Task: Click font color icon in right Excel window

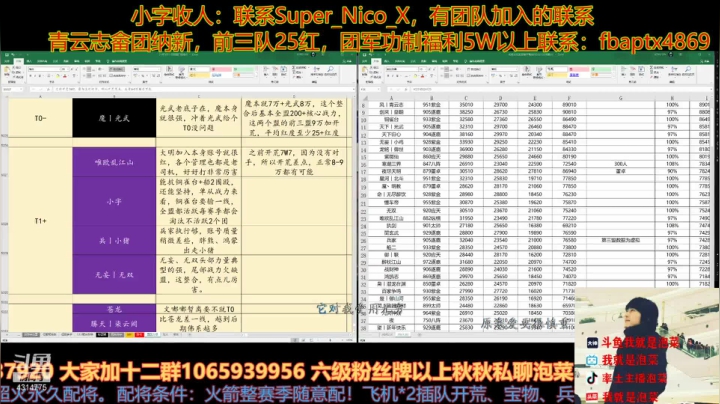Action: coord(422,76)
